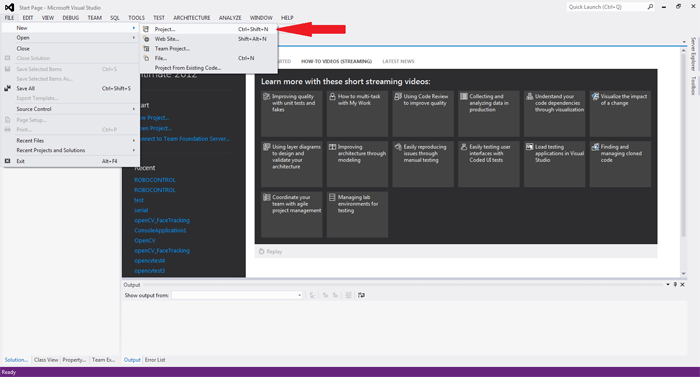Image resolution: width=700 pixels, height=377 pixels.
Task: Click the New File icon in submenu
Action: point(146,58)
